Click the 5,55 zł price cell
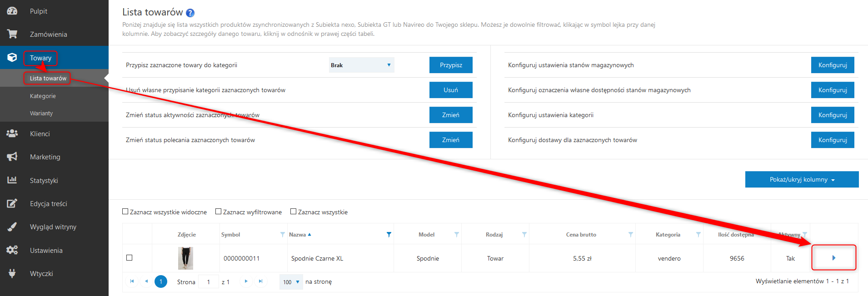This screenshot has height=296, width=868. click(x=582, y=258)
